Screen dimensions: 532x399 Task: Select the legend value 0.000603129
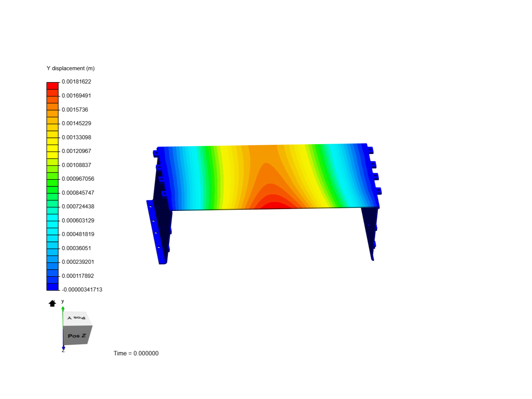[78, 220]
